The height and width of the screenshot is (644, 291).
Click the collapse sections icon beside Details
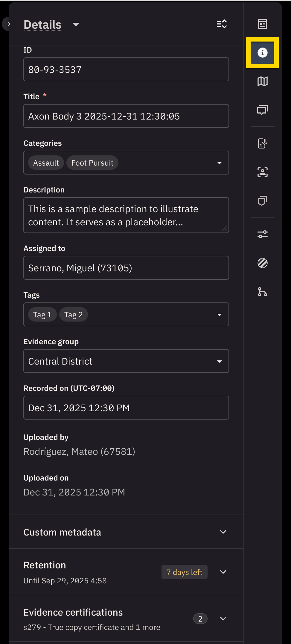222,24
